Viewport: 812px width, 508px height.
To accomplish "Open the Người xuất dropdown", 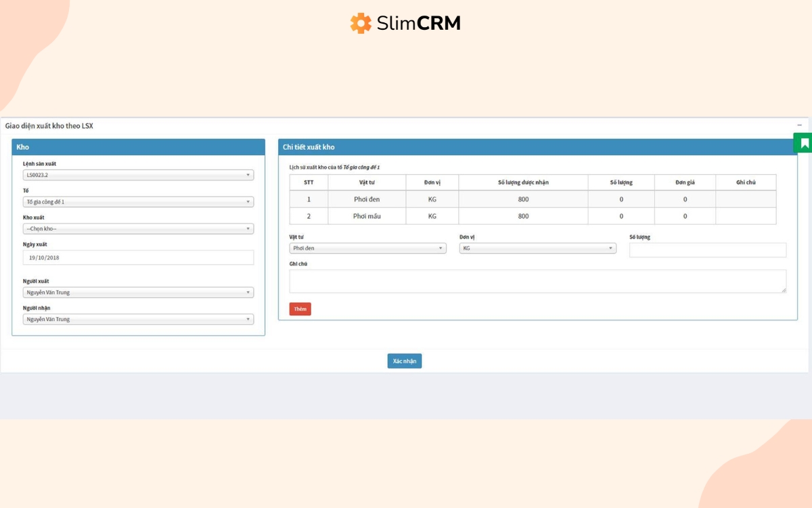I will 138,292.
